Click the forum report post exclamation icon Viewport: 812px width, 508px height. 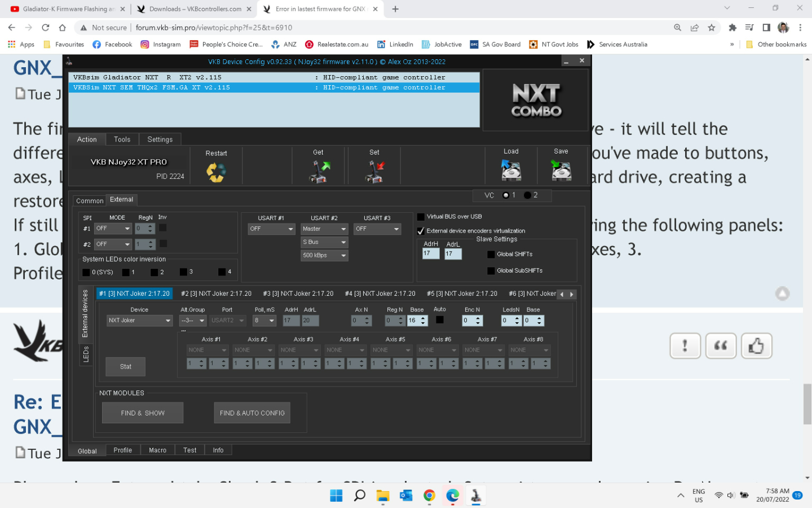click(x=685, y=345)
